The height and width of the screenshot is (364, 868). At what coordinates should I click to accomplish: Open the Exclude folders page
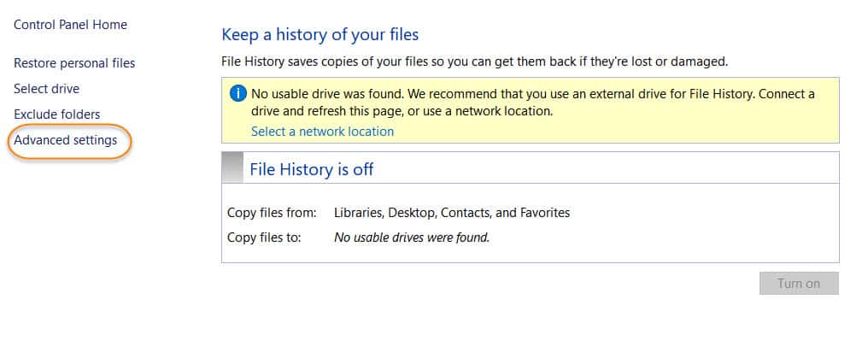tap(56, 114)
